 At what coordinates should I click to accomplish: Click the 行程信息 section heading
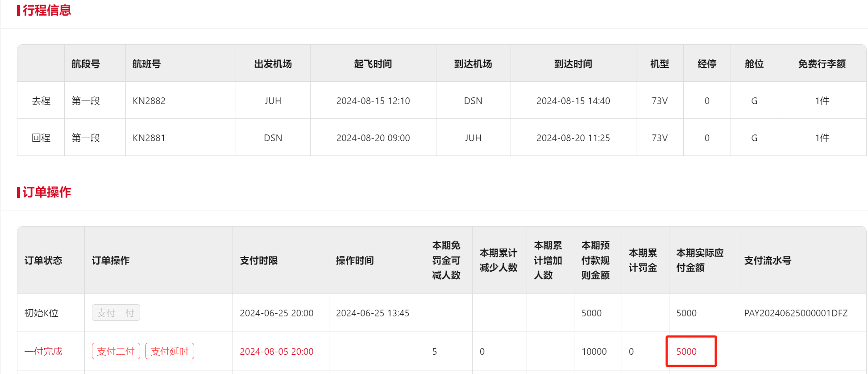[46, 10]
